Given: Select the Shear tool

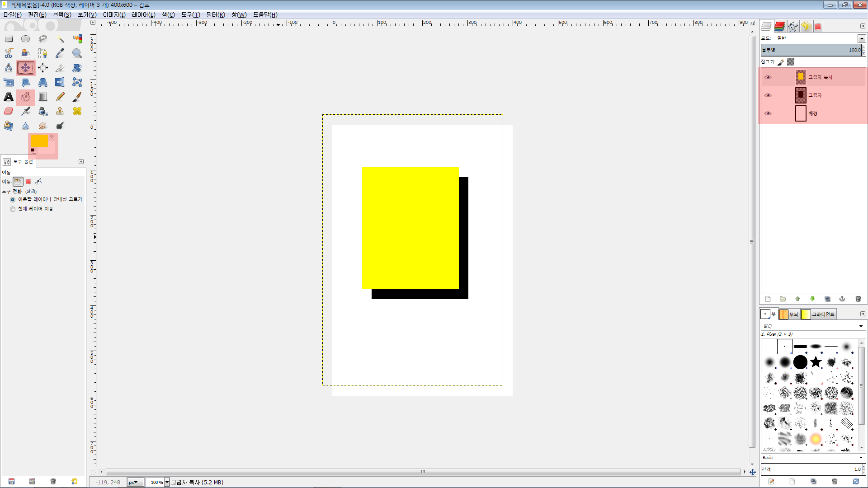Looking at the screenshot, I should (26, 82).
